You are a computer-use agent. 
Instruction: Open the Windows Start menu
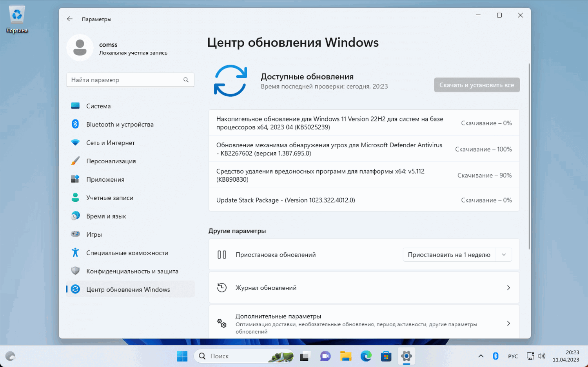coord(182,356)
